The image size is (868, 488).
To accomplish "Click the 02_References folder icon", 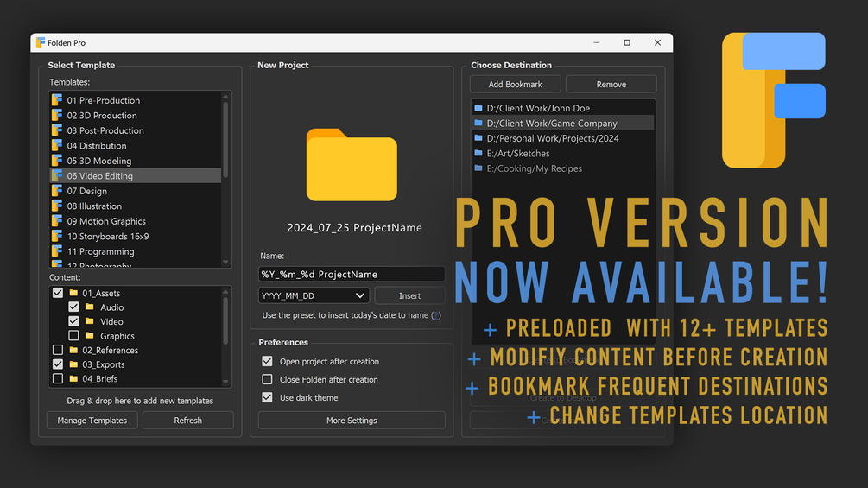I will tap(73, 350).
